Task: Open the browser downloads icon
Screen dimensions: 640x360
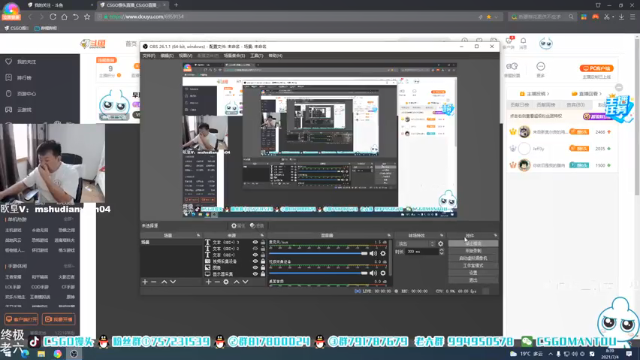Action: (x=621, y=17)
